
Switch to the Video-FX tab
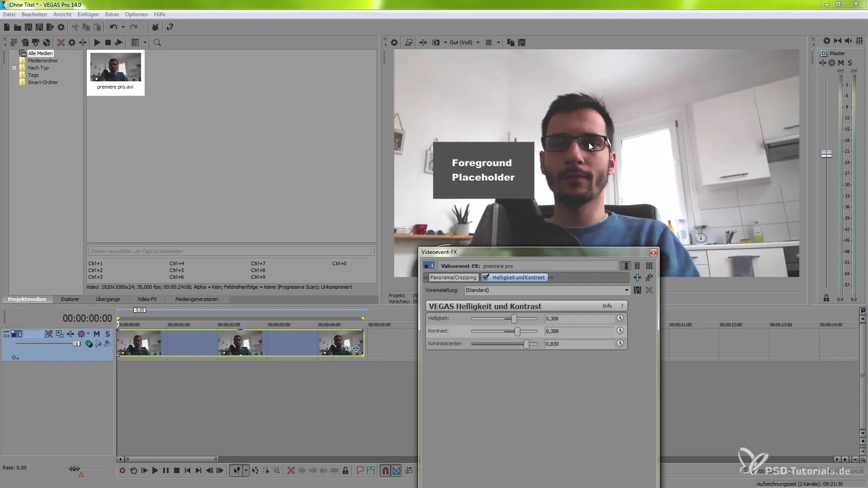pyautogui.click(x=147, y=299)
